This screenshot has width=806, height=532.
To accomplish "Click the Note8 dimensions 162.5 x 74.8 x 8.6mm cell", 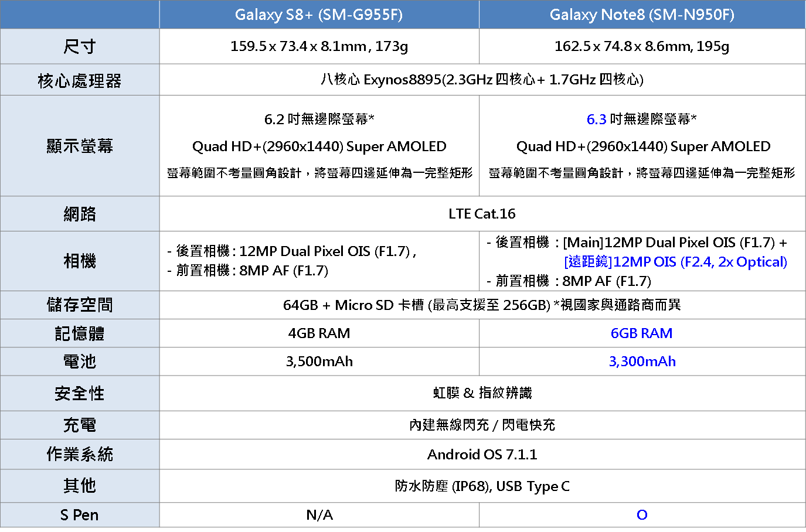I will (642, 46).
